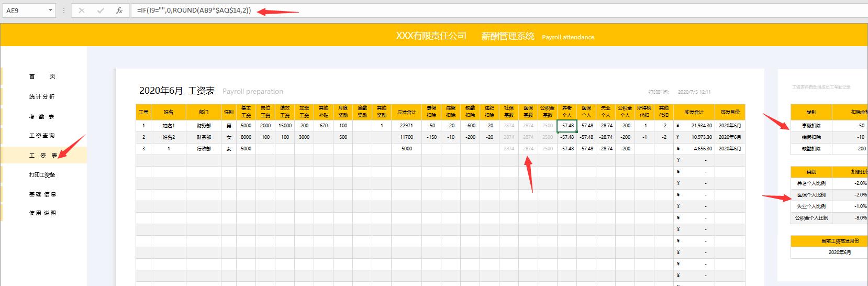Click the Enter checkmark formula icon

coord(101,10)
